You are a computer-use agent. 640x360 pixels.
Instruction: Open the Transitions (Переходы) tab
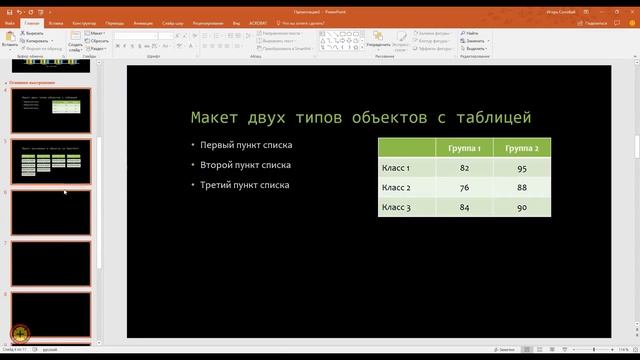[x=114, y=23]
